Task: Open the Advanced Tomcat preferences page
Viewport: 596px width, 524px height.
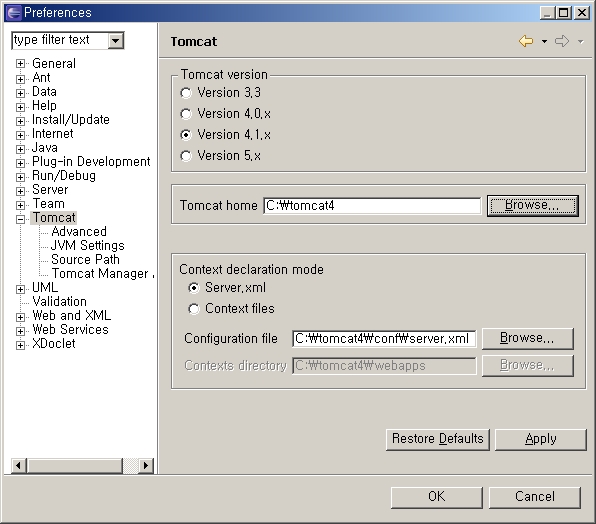Action: pyautogui.click(x=79, y=231)
